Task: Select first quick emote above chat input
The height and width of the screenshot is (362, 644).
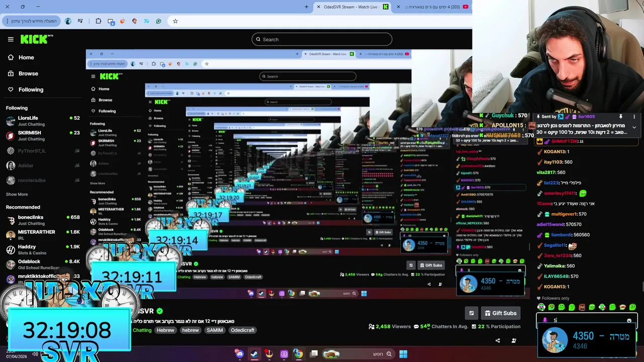Action: 541,307
